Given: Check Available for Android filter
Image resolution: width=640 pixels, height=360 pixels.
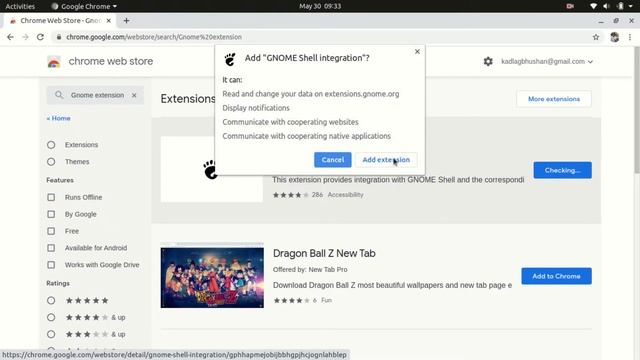Looking at the screenshot, I should click(51, 248).
